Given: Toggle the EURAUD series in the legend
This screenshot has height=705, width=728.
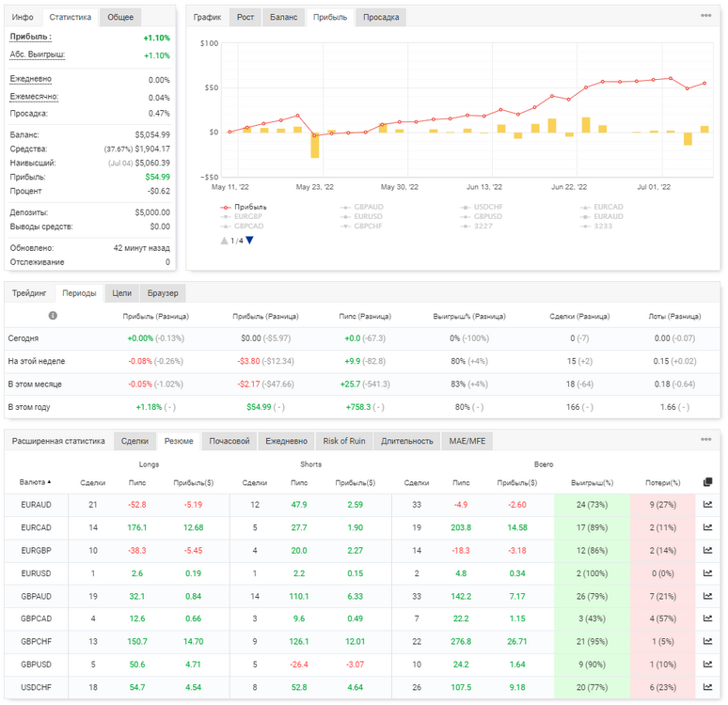Looking at the screenshot, I should point(602,217).
